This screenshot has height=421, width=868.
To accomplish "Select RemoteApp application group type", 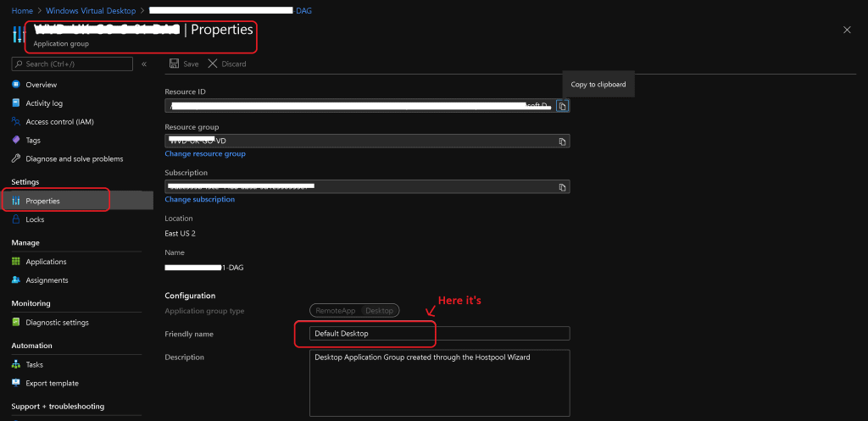I will point(336,311).
